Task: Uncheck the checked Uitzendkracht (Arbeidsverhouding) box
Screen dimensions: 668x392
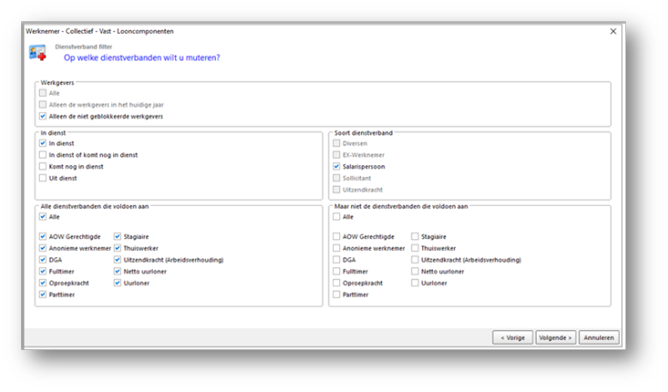Action: (x=117, y=259)
